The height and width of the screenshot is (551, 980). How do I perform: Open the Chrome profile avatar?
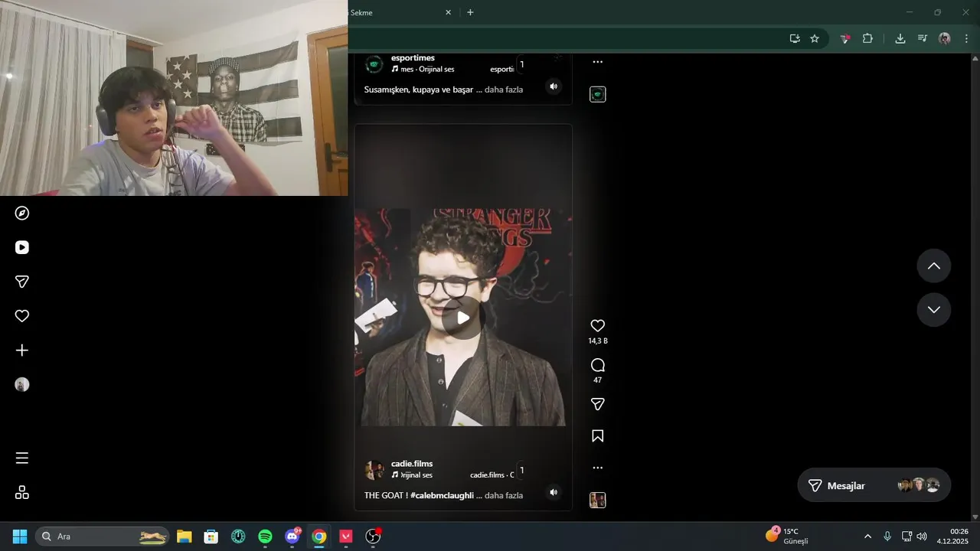[x=945, y=38]
